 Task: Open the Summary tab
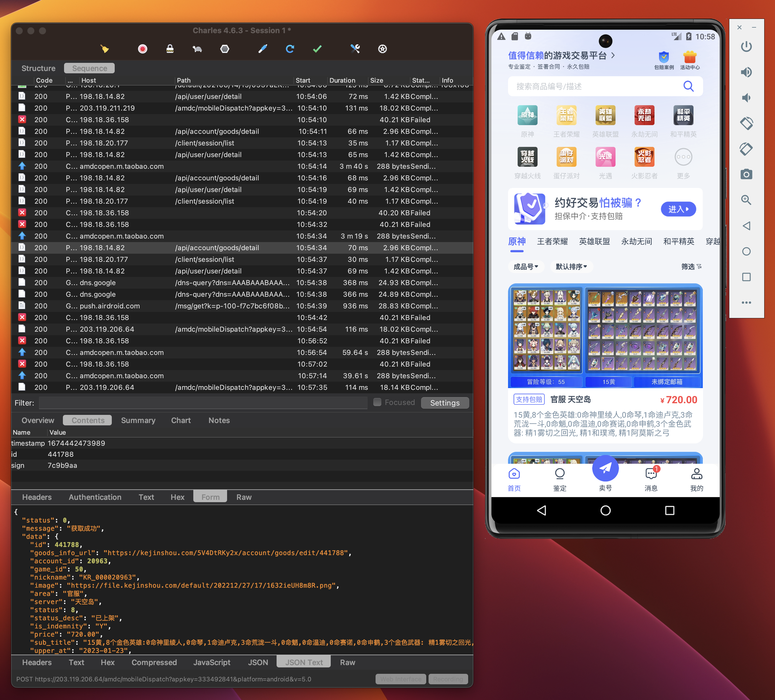tap(138, 420)
